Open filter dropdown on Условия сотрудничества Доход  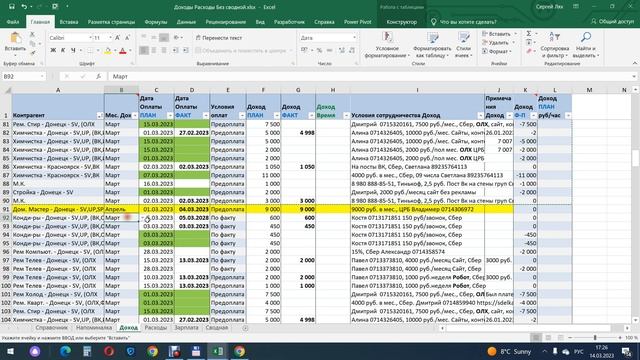point(480,116)
